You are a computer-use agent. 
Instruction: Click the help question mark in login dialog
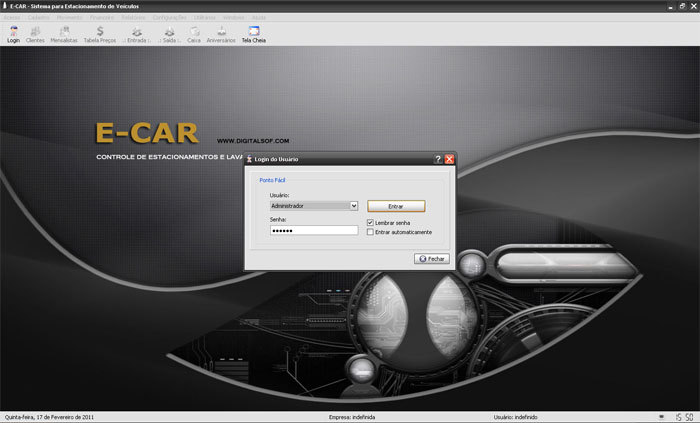(x=438, y=159)
